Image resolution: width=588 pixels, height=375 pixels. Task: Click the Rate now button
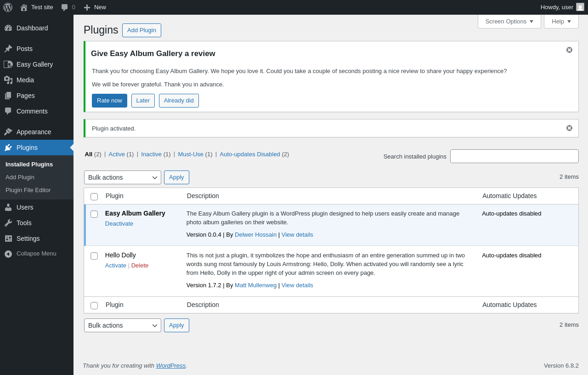pos(109,101)
